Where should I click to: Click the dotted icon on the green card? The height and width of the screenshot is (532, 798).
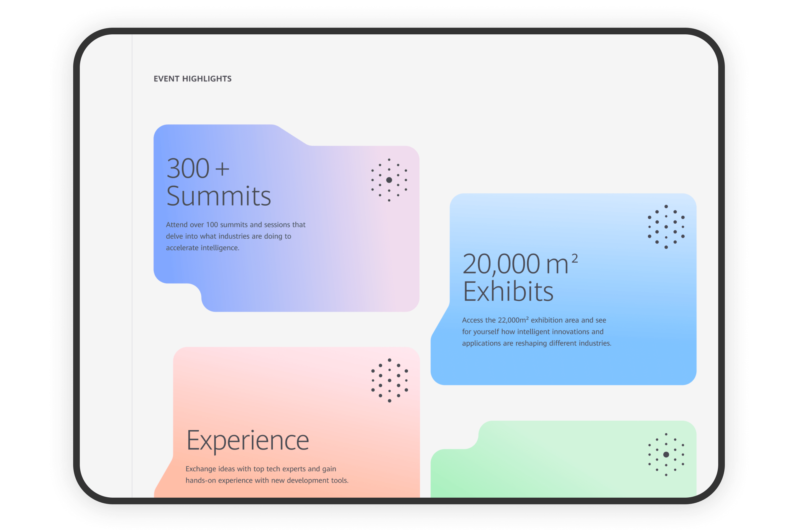pyautogui.click(x=666, y=454)
